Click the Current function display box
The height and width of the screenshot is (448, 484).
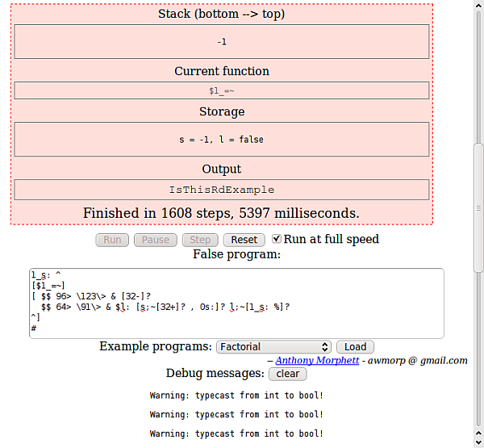221,90
